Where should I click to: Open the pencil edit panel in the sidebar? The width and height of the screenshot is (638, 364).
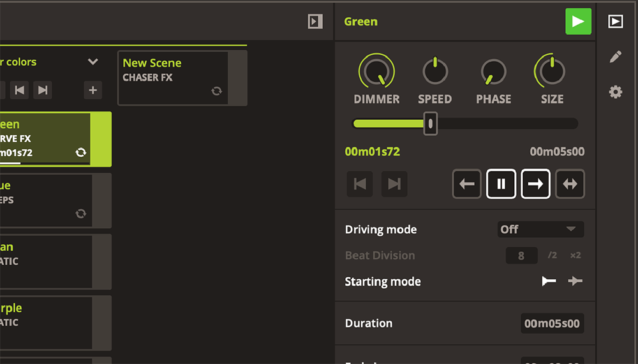(615, 57)
